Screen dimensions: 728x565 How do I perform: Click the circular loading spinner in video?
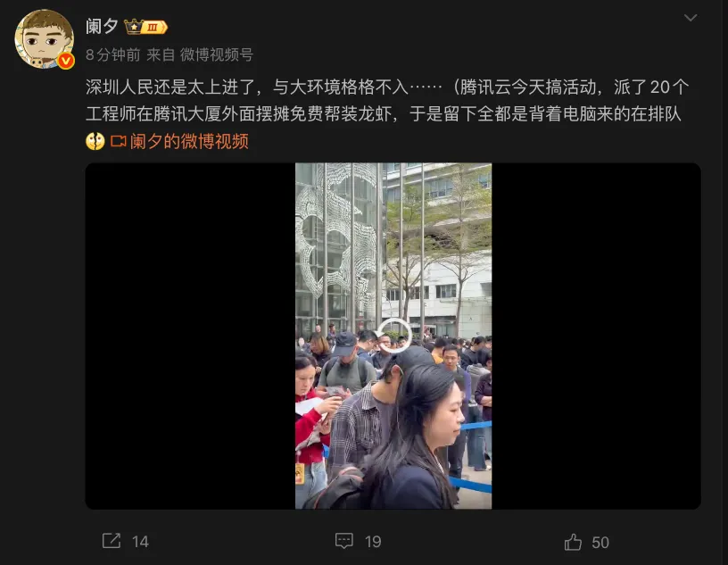click(x=393, y=336)
